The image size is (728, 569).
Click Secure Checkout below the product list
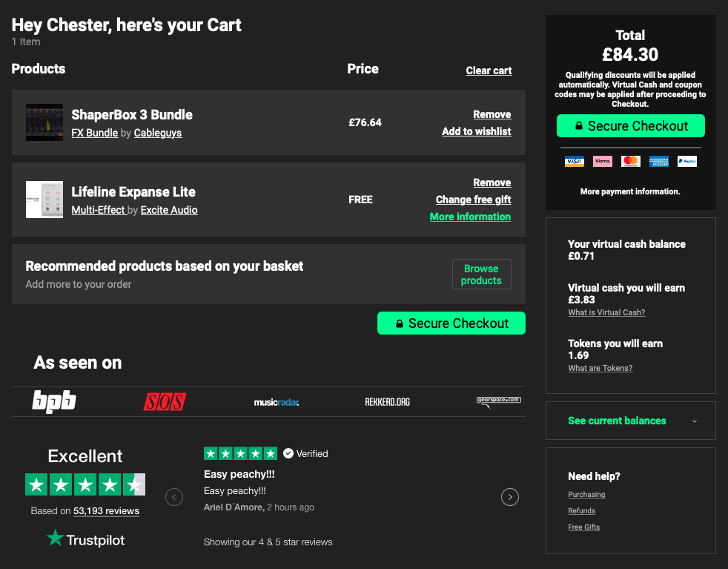click(x=451, y=323)
